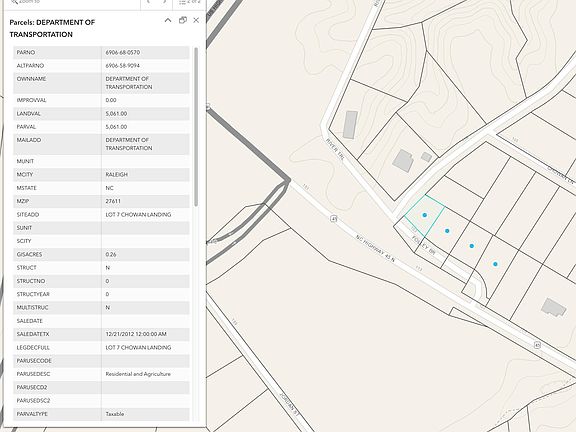Select the blue dot inside the teal-outlined parcel
576x432 pixels.
pyautogui.click(x=425, y=215)
